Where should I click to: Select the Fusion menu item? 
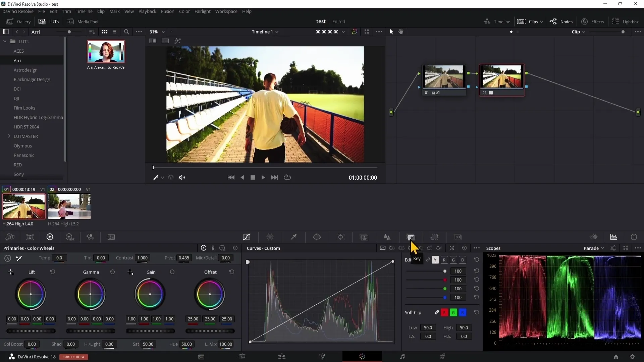click(168, 11)
